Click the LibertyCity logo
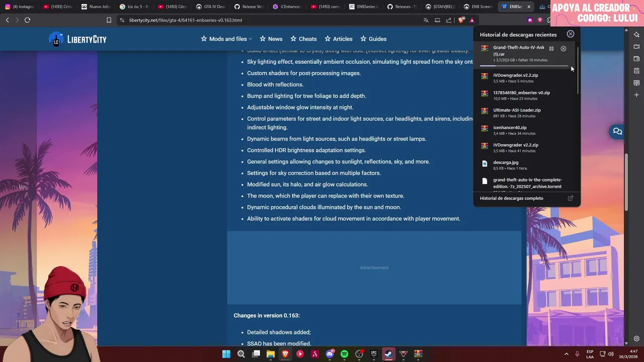The height and width of the screenshot is (362, 644). [77, 39]
